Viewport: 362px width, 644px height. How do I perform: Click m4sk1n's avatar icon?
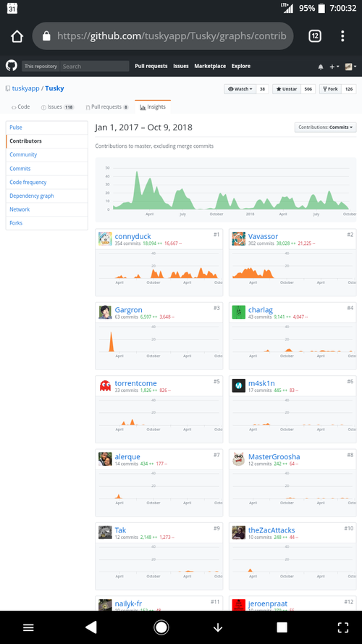click(x=238, y=385)
